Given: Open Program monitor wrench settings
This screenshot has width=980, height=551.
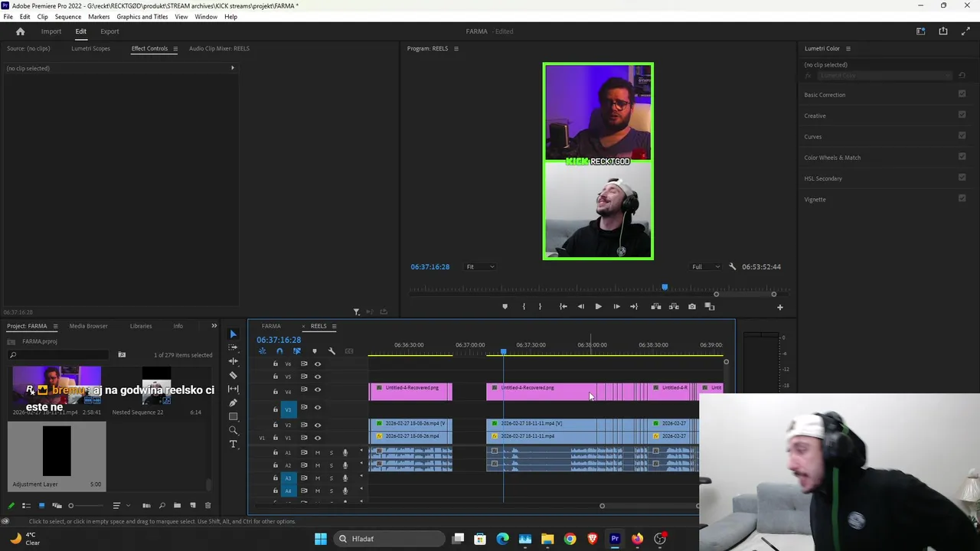Looking at the screenshot, I should [732, 267].
